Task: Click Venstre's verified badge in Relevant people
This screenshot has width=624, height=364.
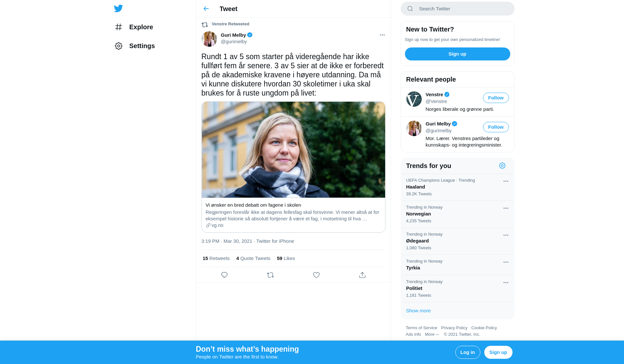Action: pyautogui.click(x=447, y=95)
